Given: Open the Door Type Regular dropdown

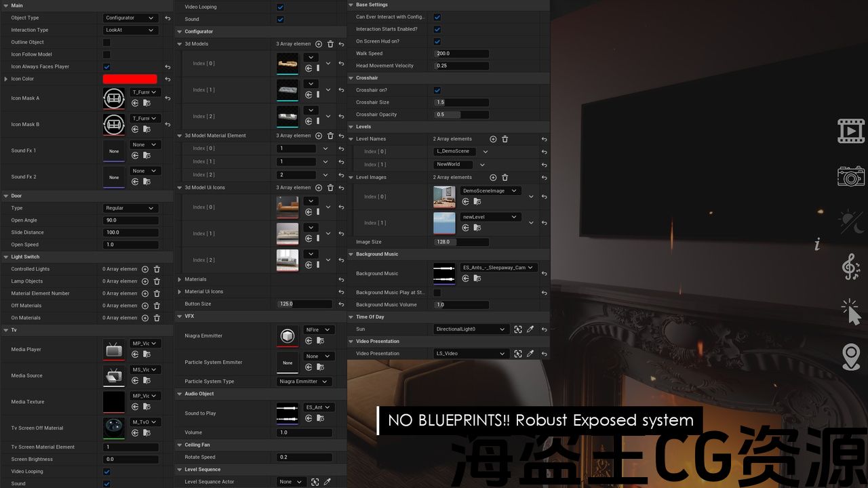Looking at the screenshot, I should click(130, 208).
